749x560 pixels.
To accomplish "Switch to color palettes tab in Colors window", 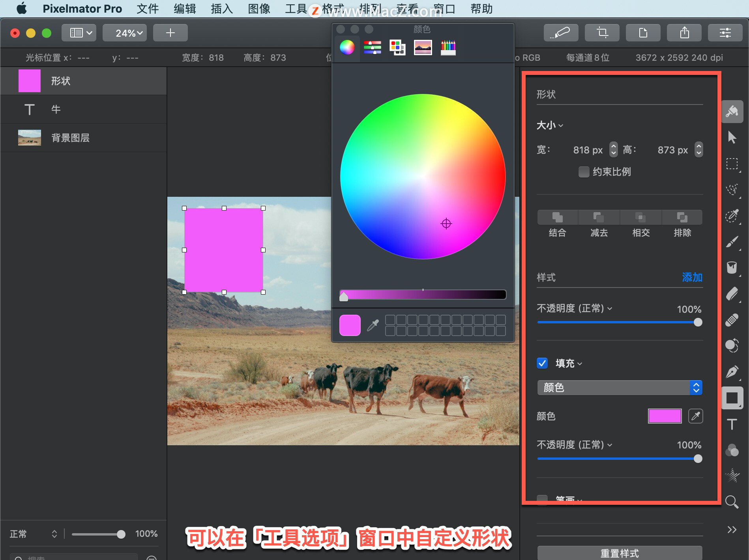I will pyautogui.click(x=397, y=47).
